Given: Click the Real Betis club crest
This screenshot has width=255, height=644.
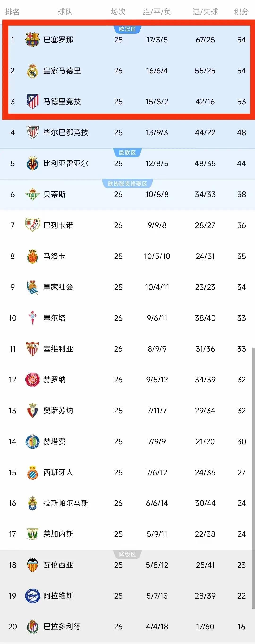Looking at the screenshot, I should point(33,194).
